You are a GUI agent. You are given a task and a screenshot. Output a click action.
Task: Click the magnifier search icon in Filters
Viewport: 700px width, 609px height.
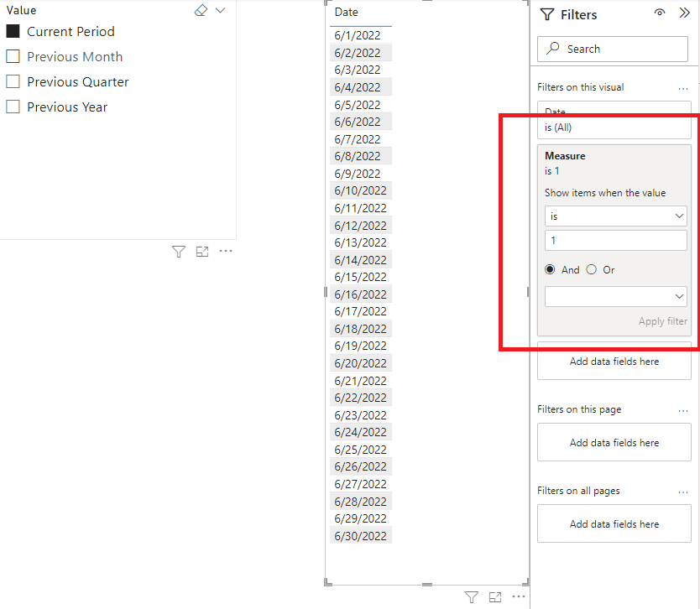coord(552,48)
